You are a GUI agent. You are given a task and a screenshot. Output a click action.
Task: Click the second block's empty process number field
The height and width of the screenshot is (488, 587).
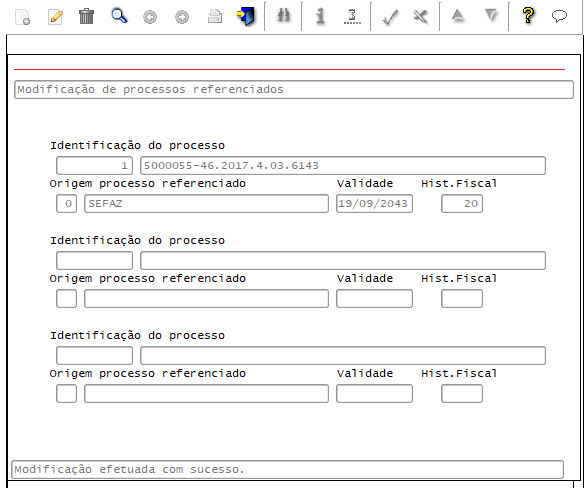(94, 260)
